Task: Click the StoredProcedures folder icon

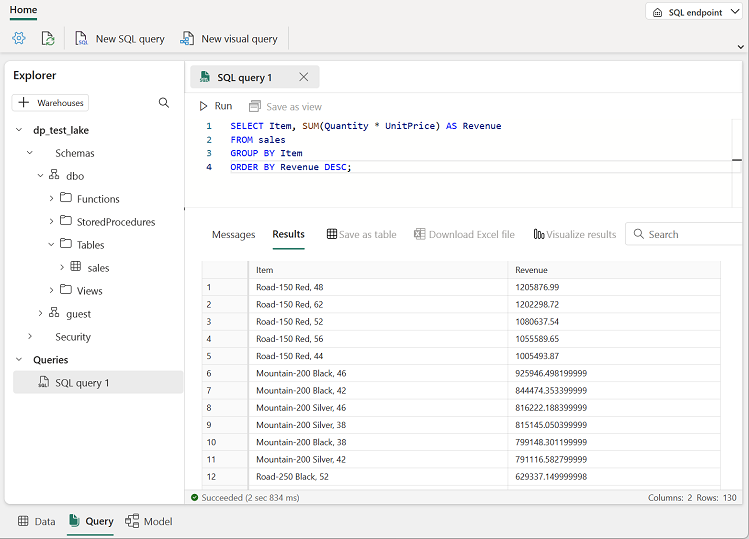Action: [x=66, y=221]
